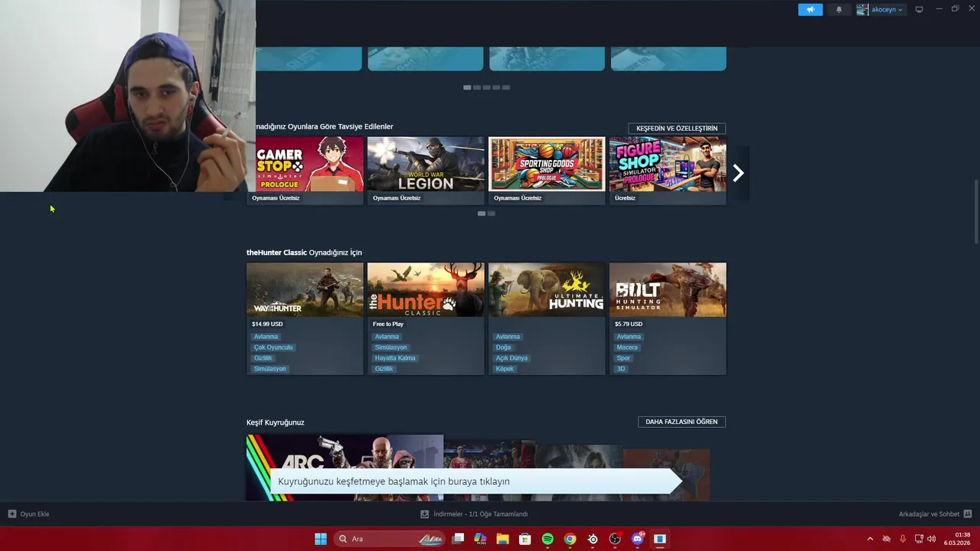Open Sporting Goods Shop Prologue card
The height and width of the screenshot is (551, 980).
[x=547, y=170]
